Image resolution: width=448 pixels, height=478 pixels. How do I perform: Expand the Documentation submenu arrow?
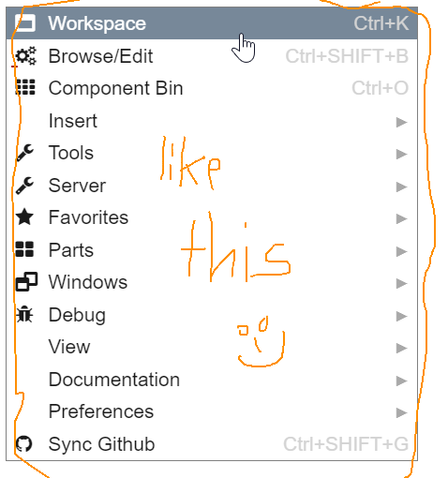coord(401,381)
